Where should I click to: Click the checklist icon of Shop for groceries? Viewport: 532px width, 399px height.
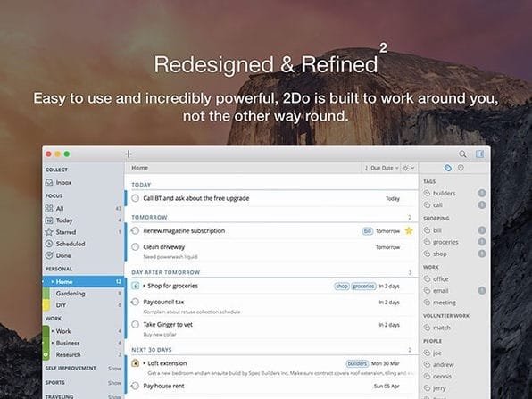point(135,286)
